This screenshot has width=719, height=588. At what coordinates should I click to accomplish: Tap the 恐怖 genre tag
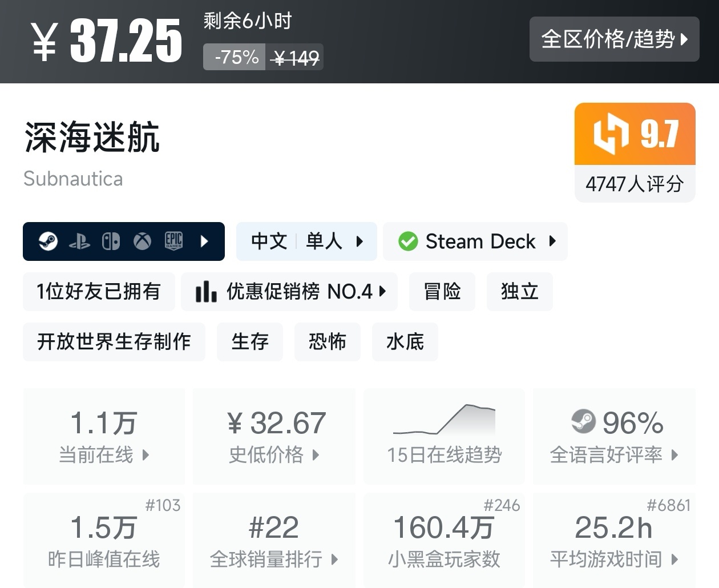click(328, 342)
